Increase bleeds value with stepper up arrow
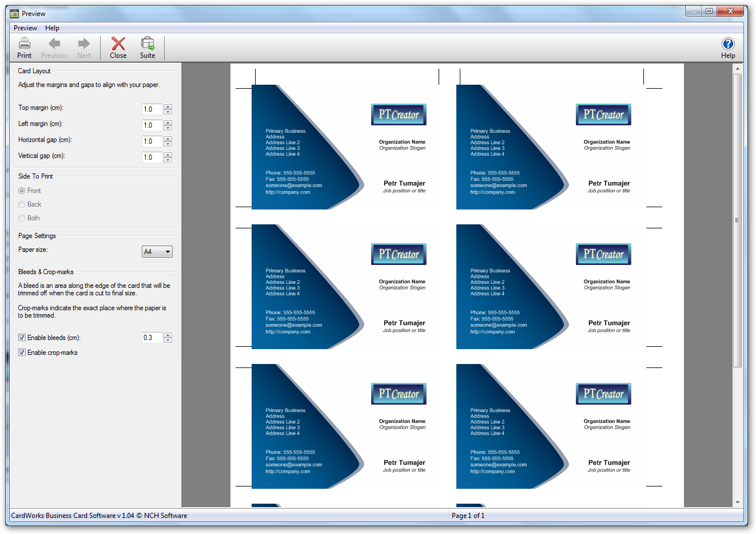The image size is (756, 534). coord(168,335)
